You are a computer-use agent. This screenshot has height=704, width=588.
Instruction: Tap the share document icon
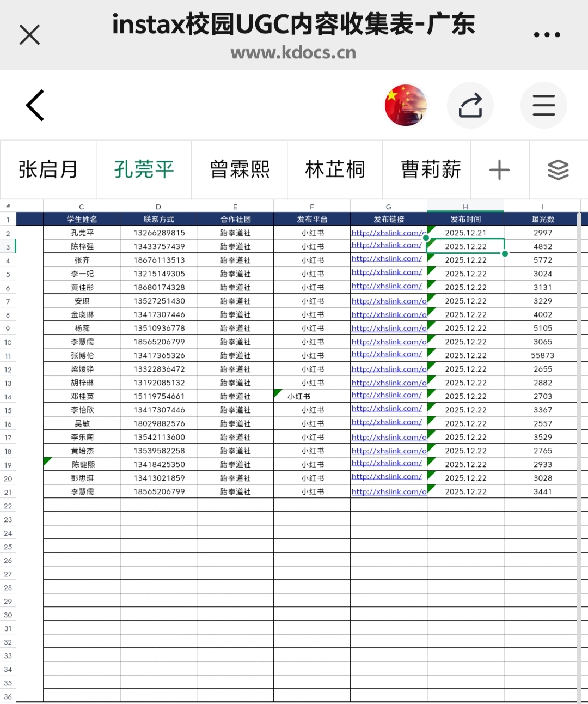click(x=470, y=105)
